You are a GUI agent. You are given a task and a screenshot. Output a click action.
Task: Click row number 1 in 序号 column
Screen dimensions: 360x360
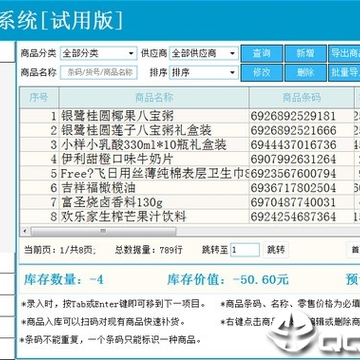click(x=39, y=116)
